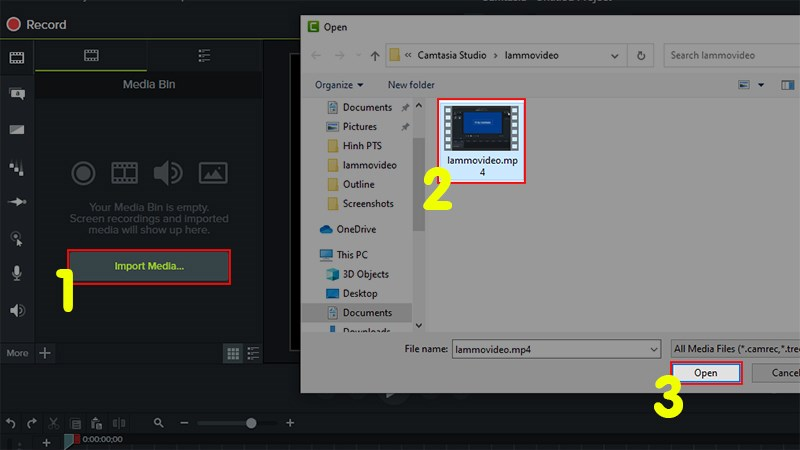Screen dimensions: 800x450
Task: Click the Import Media button
Action: pyautogui.click(x=149, y=266)
